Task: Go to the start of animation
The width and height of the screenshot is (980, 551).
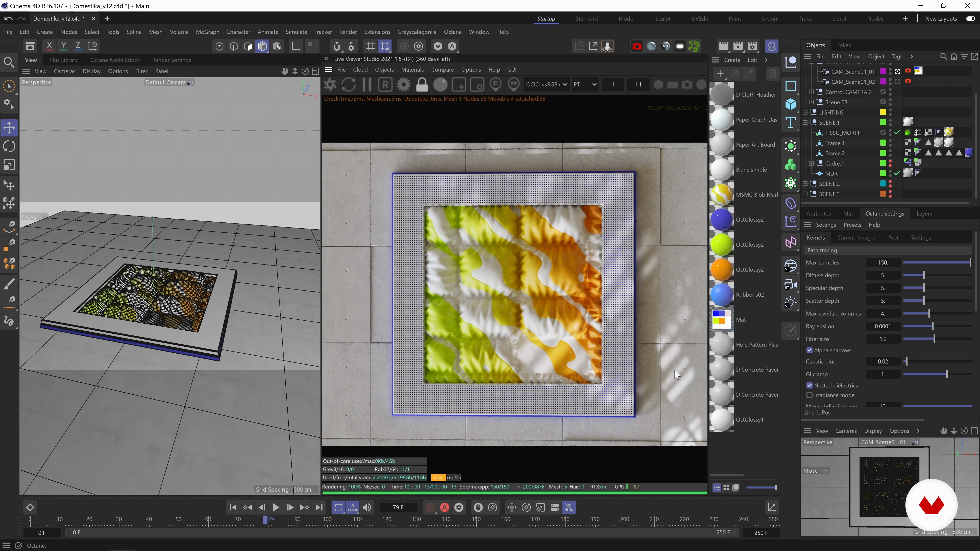Action: [233, 507]
